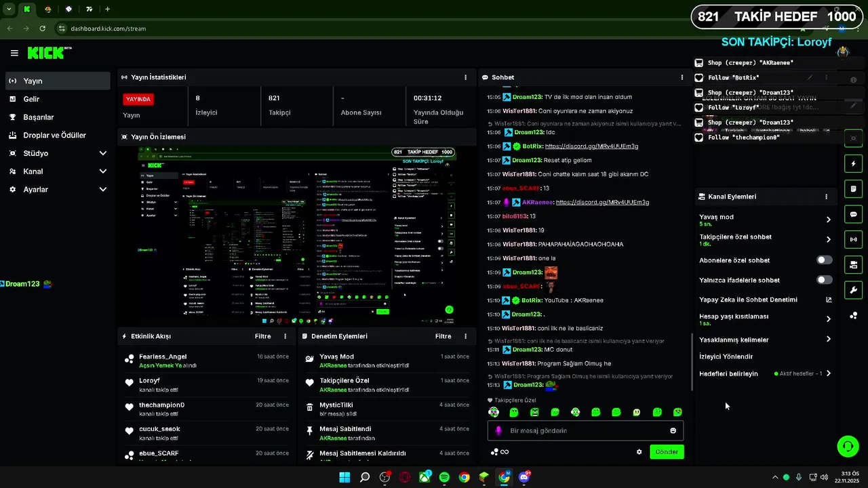
Task: Reload the page with the browser refresh icon
Action: pyautogui.click(x=43, y=28)
